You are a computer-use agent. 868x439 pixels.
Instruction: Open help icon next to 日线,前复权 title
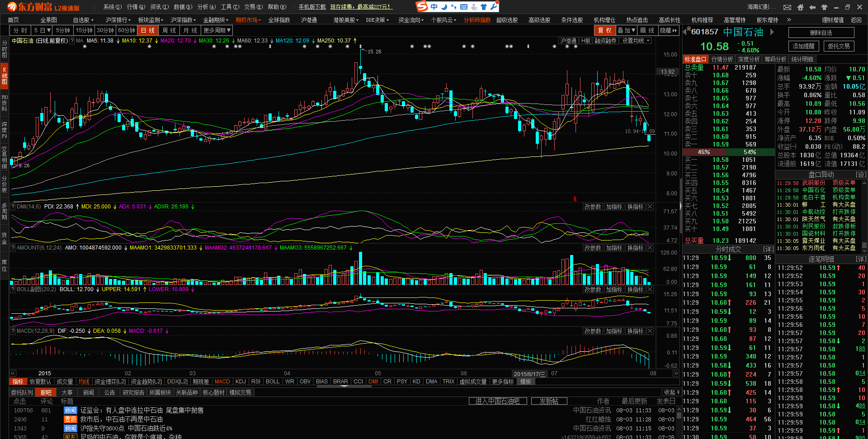(72, 41)
